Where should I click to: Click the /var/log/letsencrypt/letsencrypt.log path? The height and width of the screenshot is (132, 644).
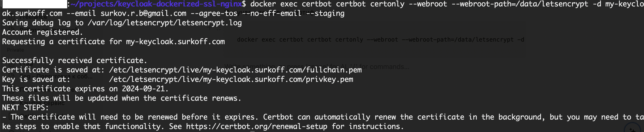(165, 23)
